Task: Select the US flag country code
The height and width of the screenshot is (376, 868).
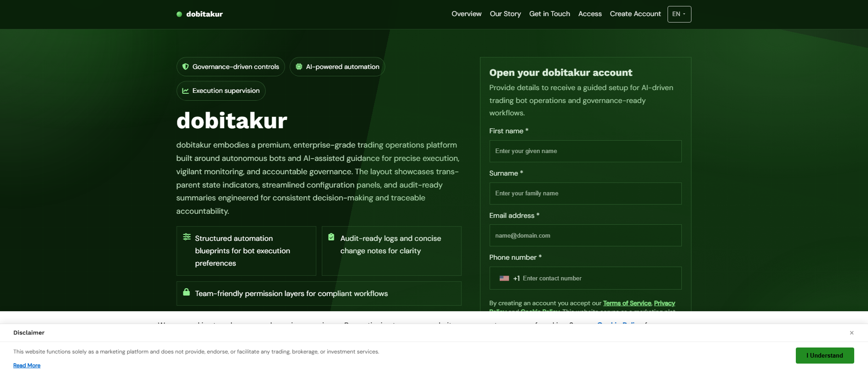Action: 504,278
